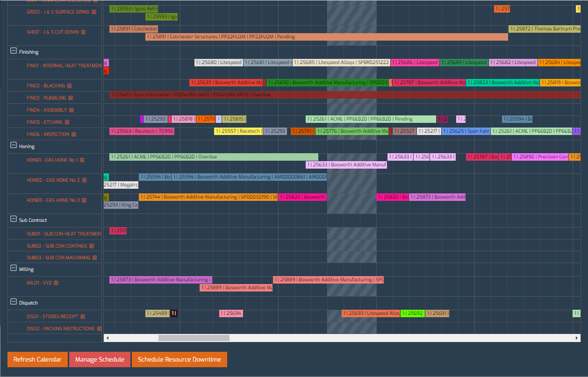Click the Refresh Calendar button
The width and height of the screenshot is (588, 377).
(37, 359)
